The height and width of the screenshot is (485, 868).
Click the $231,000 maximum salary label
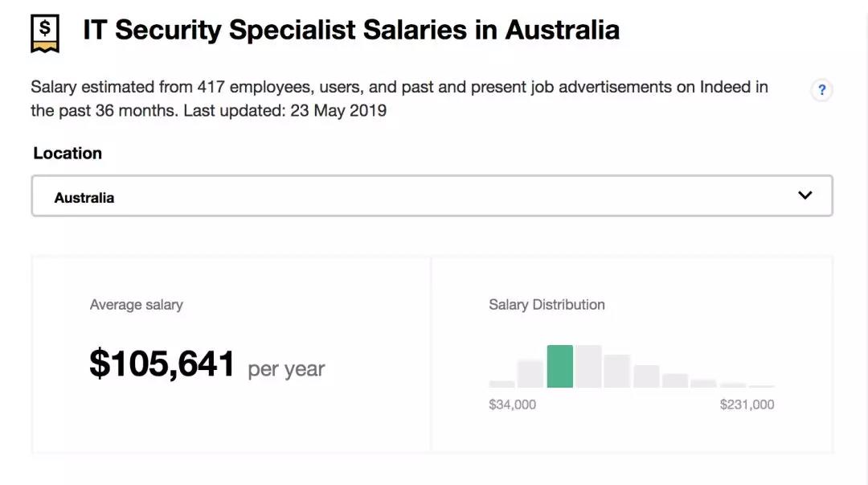pos(747,405)
